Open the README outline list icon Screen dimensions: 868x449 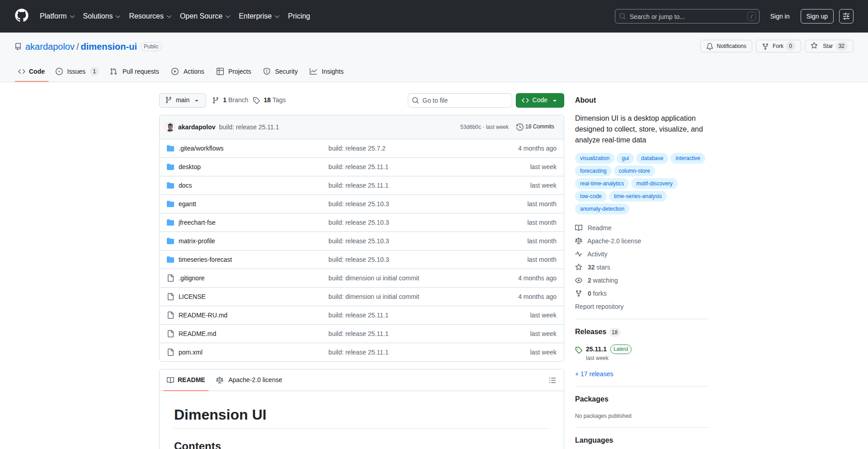552,380
